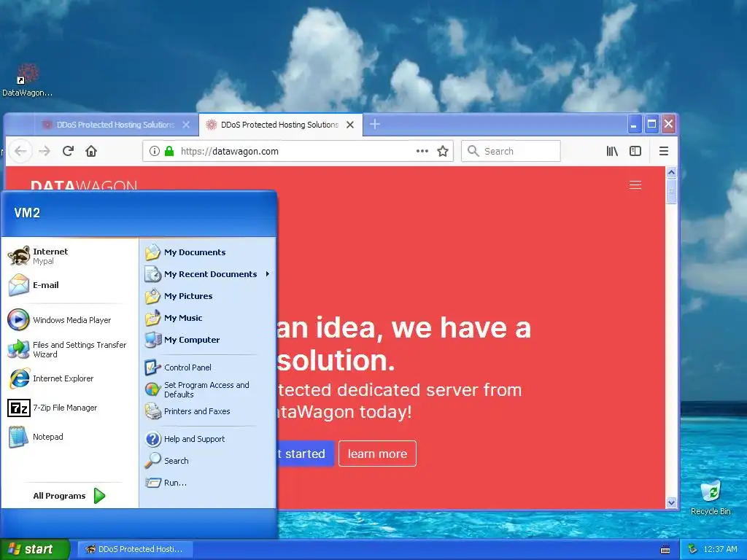Click the VM2 user name header
Image resolution: width=747 pixels, height=560 pixels.
[27, 213]
